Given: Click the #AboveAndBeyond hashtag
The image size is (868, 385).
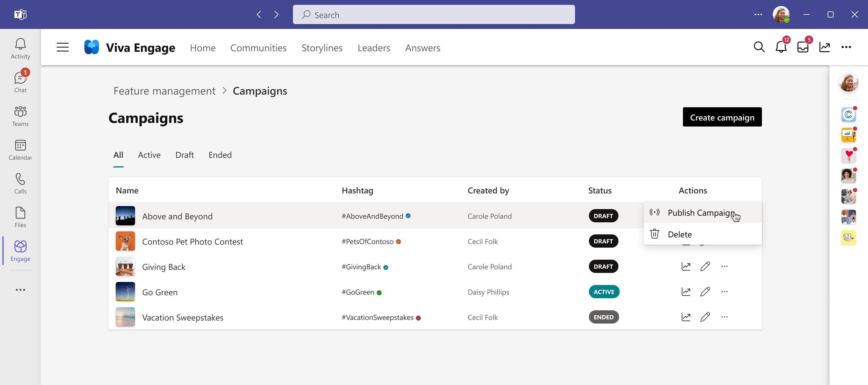Looking at the screenshot, I should (x=372, y=216).
